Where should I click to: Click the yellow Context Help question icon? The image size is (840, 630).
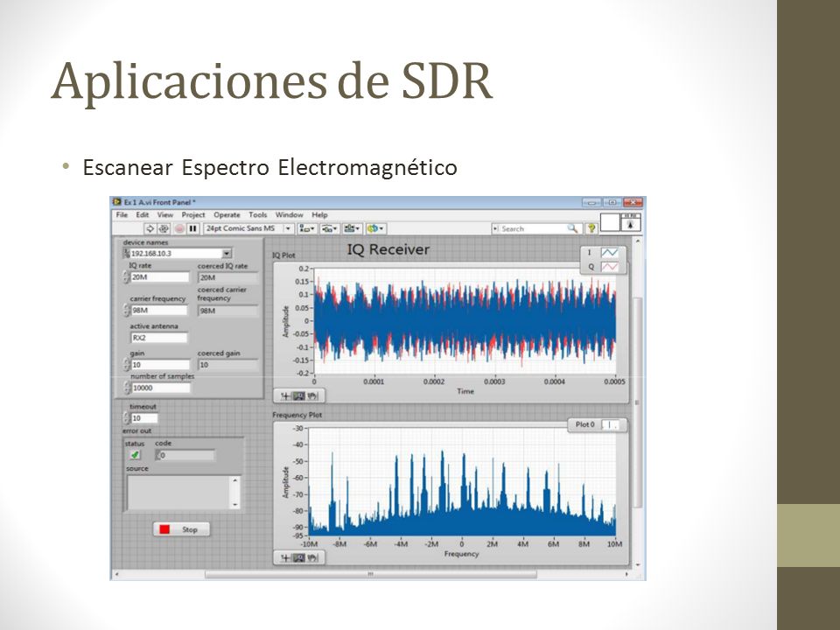591,228
